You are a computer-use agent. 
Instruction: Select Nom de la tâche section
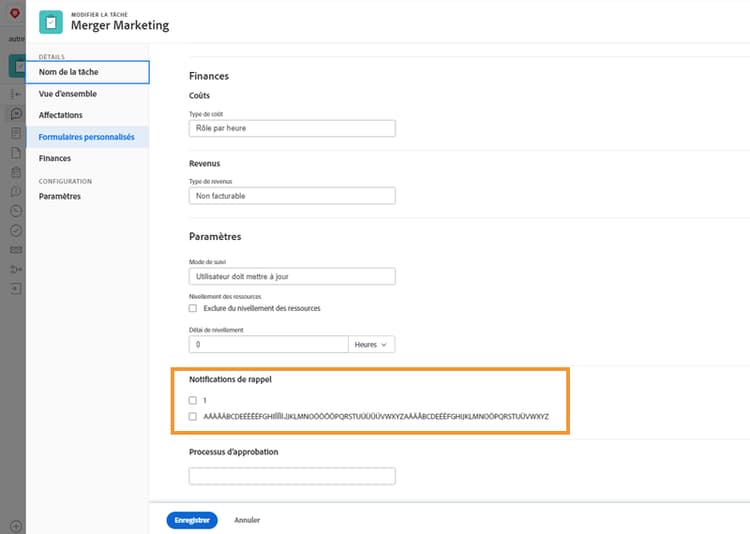[x=88, y=72]
